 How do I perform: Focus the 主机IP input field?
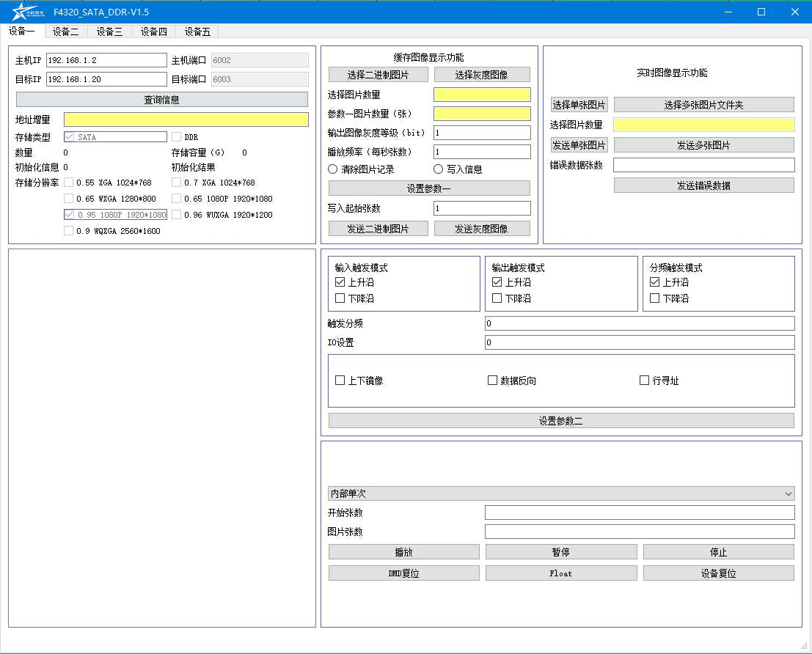tap(106, 60)
